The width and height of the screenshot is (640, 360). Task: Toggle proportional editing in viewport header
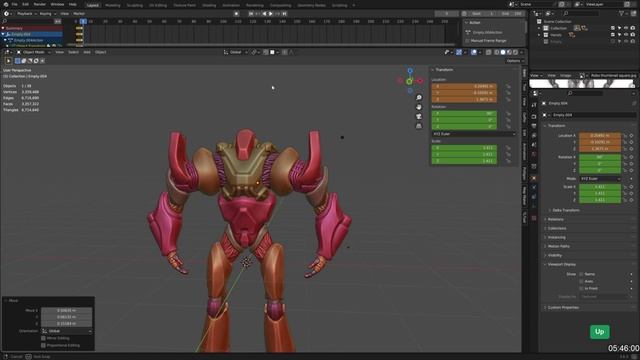click(x=285, y=52)
